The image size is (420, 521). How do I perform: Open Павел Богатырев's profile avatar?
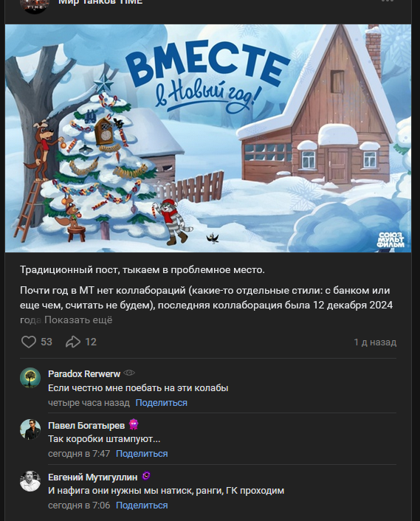pos(30,429)
